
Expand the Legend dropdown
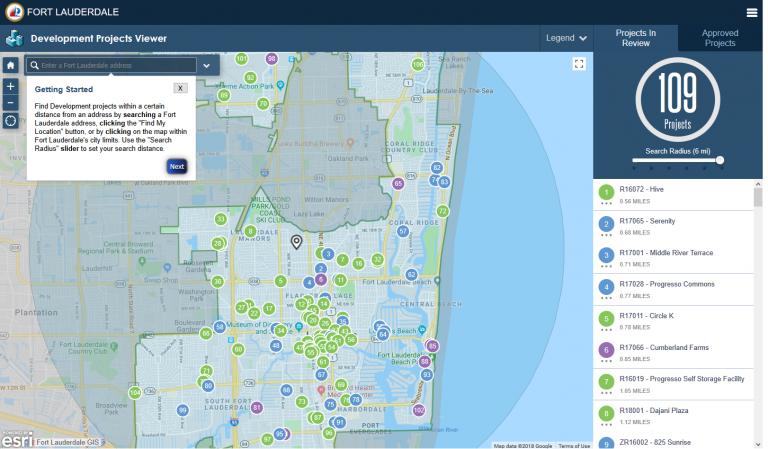566,38
